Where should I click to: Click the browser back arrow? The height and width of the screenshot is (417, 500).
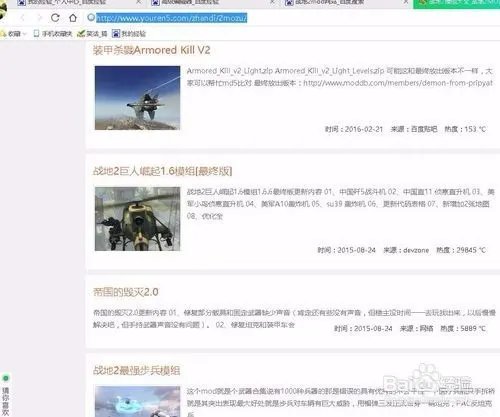23,18
